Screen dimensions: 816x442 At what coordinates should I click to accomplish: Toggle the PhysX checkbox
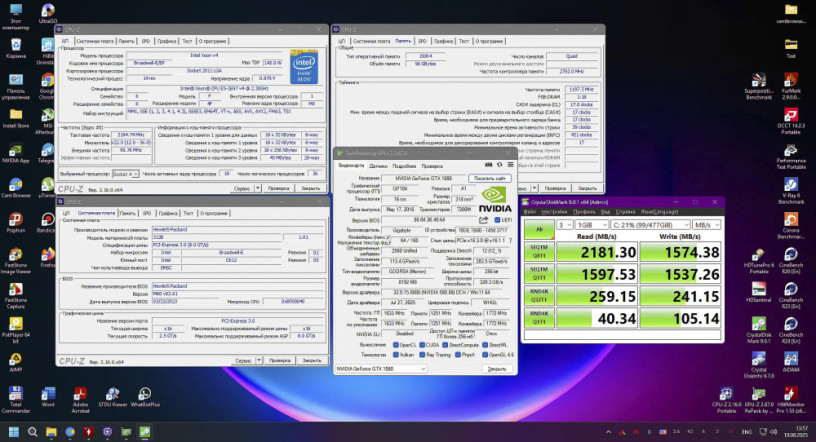[x=457, y=355]
